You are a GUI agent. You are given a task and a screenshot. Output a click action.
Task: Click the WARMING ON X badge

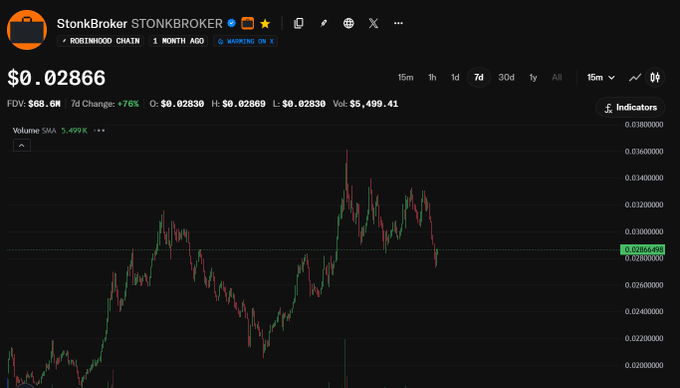tap(245, 41)
